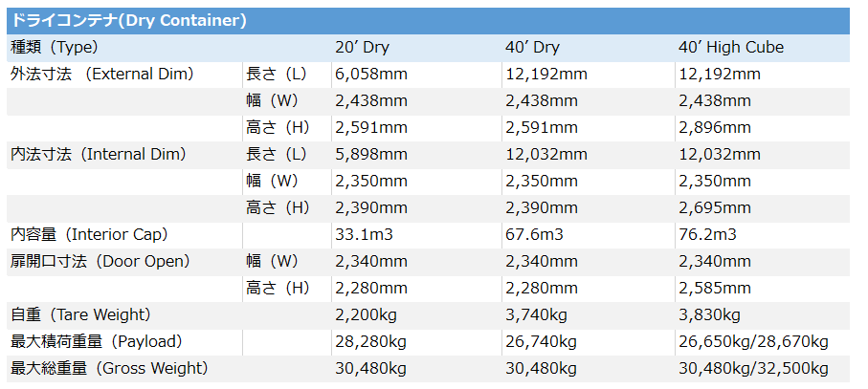Select the 2,896mm High Cube height cell

(715, 128)
